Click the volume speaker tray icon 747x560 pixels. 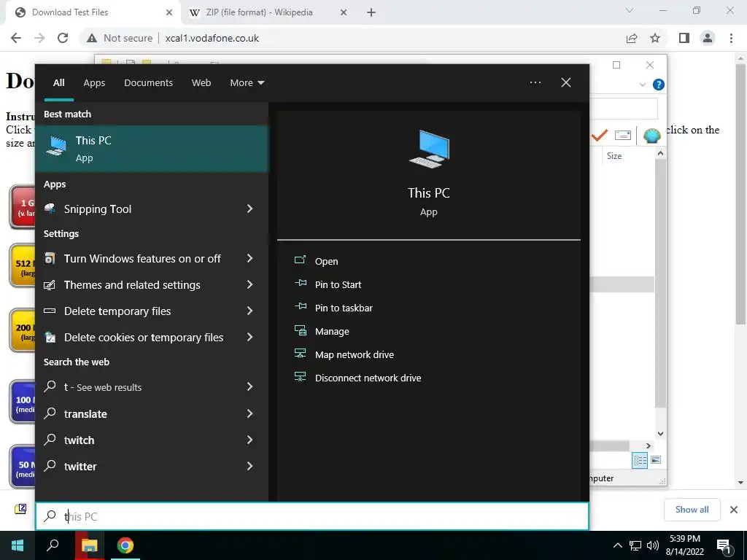653,545
